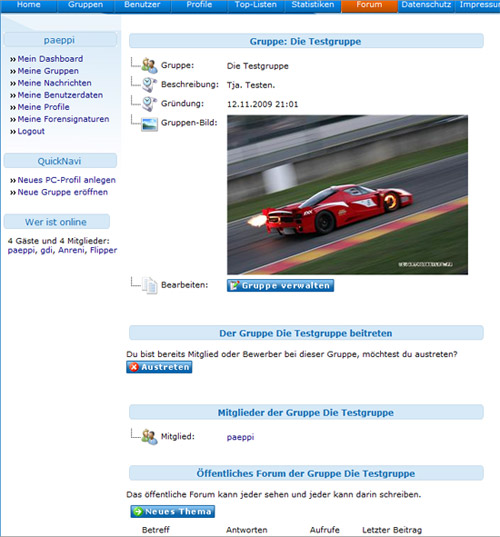
Task: Click the Logout link
Action: pos(31,131)
